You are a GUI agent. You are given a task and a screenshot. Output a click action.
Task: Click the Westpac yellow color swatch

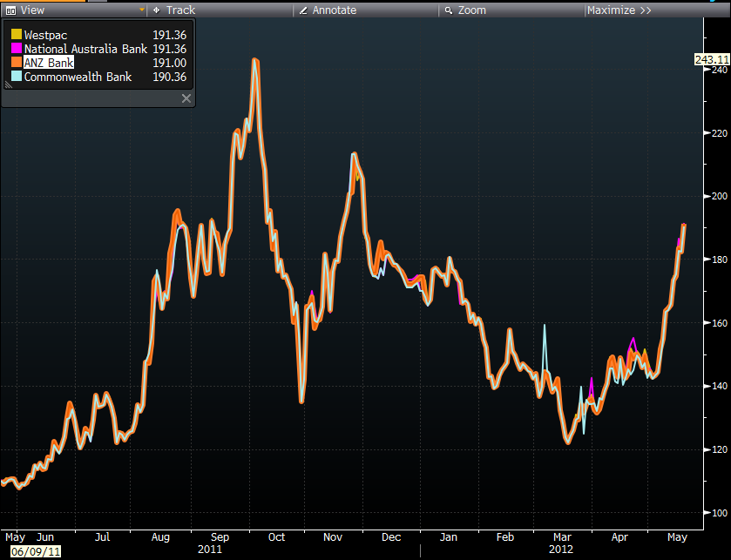pyautogui.click(x=16, y=35)
